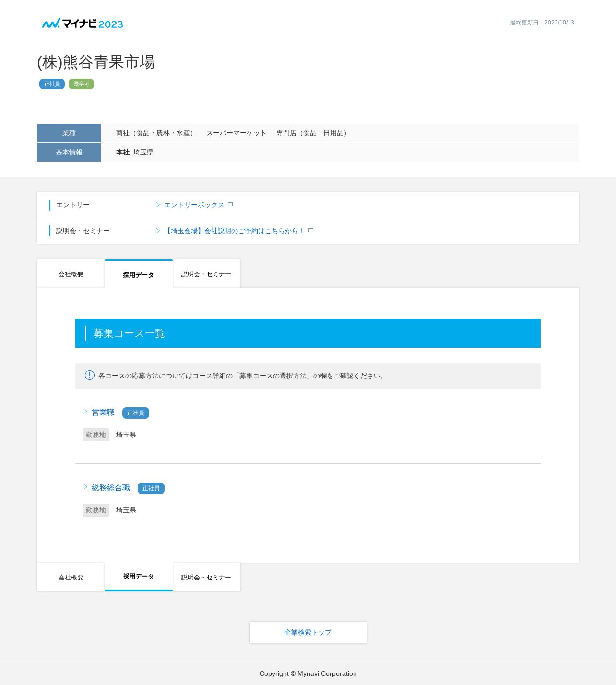This screenshot has height=685, width=616.
Task: Switch to the top 会社概要 tab
Action: 71,274
